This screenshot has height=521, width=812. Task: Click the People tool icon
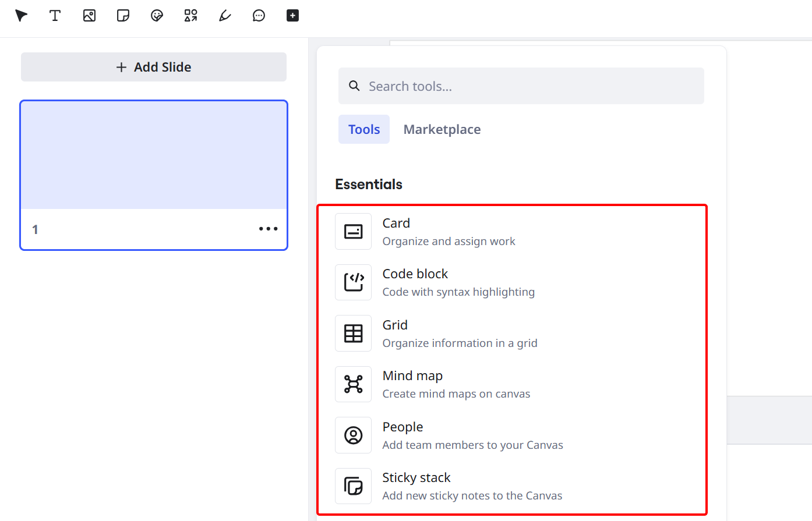[353, 435]
